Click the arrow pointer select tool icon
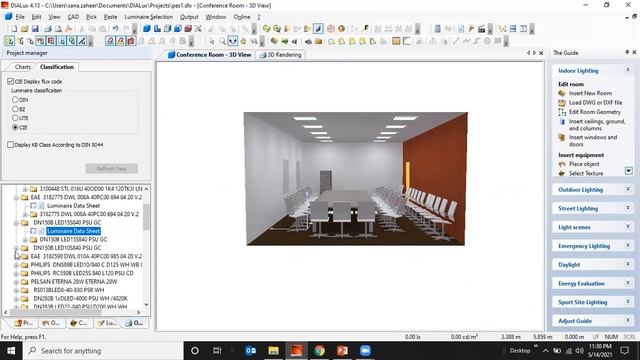The width and height of the screenshot is (640, 360). tap(211, 41)
